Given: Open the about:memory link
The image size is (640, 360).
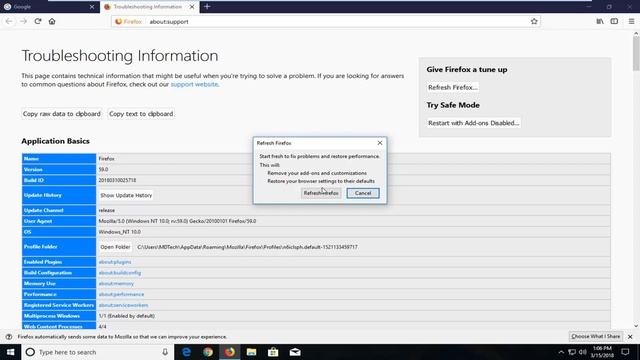Looking at the screenshot, I should pos(116,283).
